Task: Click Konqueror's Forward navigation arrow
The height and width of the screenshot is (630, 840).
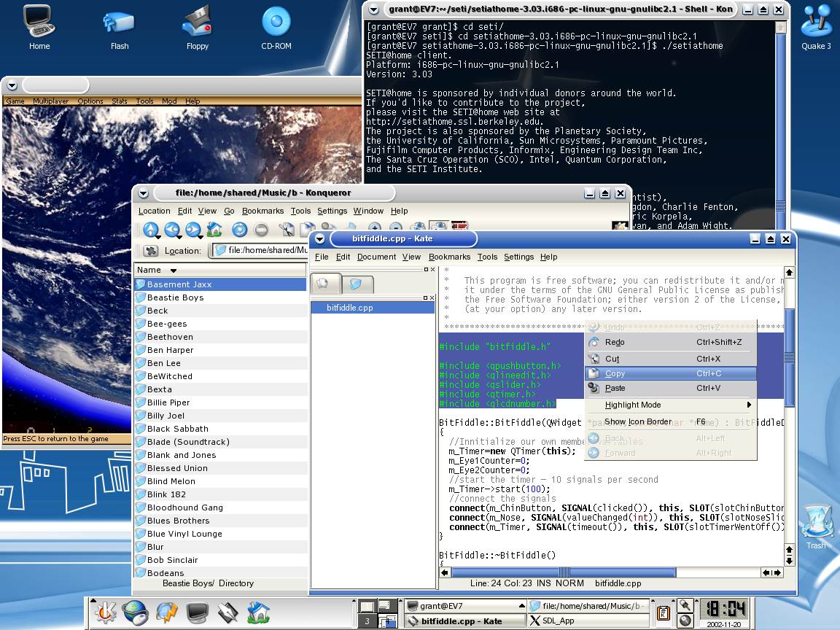Action: point(192,229)
